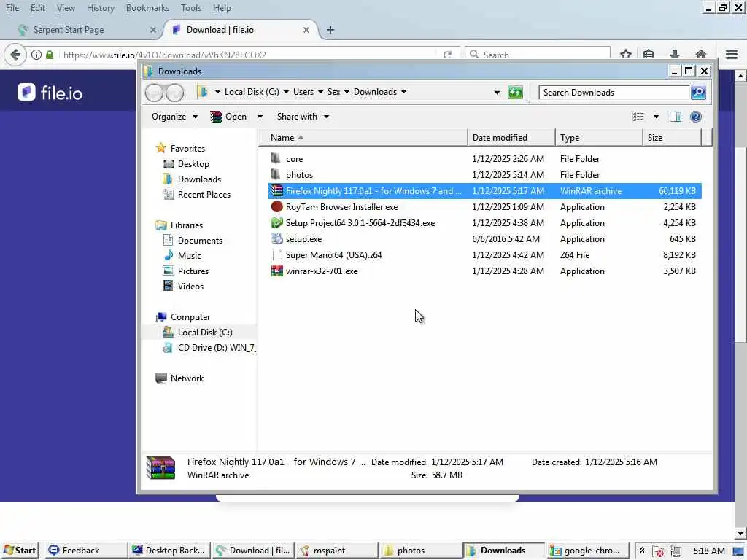Select the RoyTam Browser Installer.exe file
This screenshot has width=747, height=560.
[x=485, y=207]
